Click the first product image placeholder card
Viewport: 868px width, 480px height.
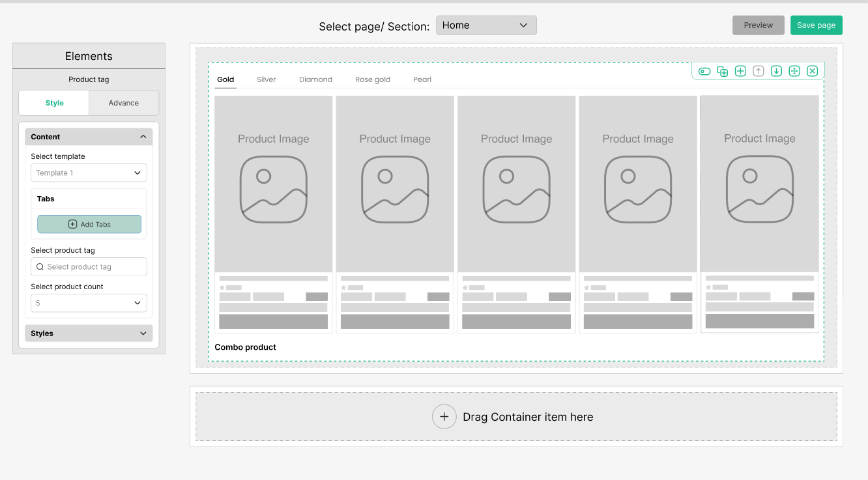pos(274,214)
